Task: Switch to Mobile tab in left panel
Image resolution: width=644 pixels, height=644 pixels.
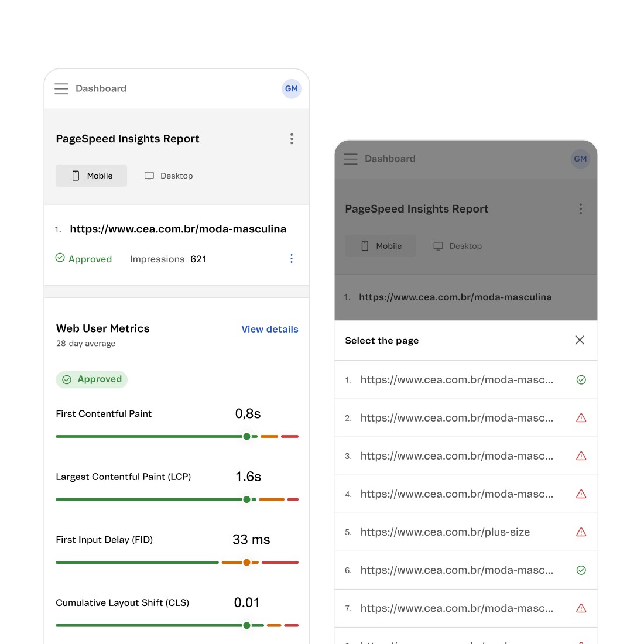Action: 91,176
